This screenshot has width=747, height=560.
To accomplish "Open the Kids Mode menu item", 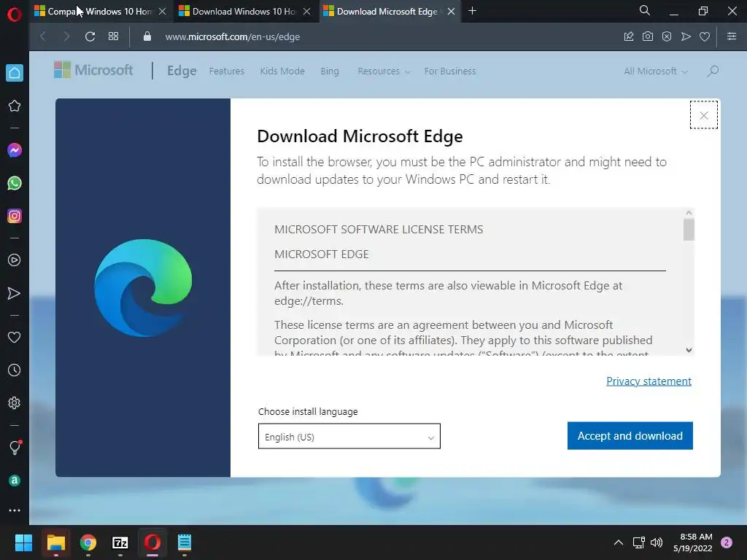I will pyautogui.click(x=282, y=71).
